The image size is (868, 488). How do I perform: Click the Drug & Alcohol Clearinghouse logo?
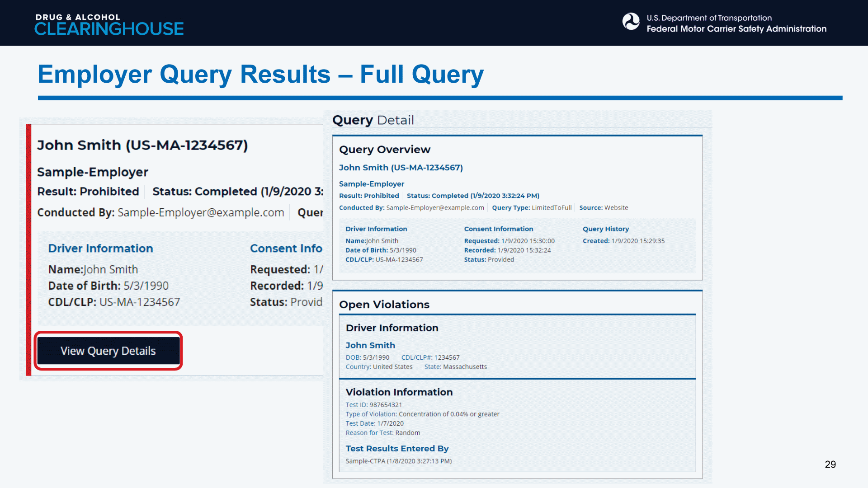(x=109, y=24)
